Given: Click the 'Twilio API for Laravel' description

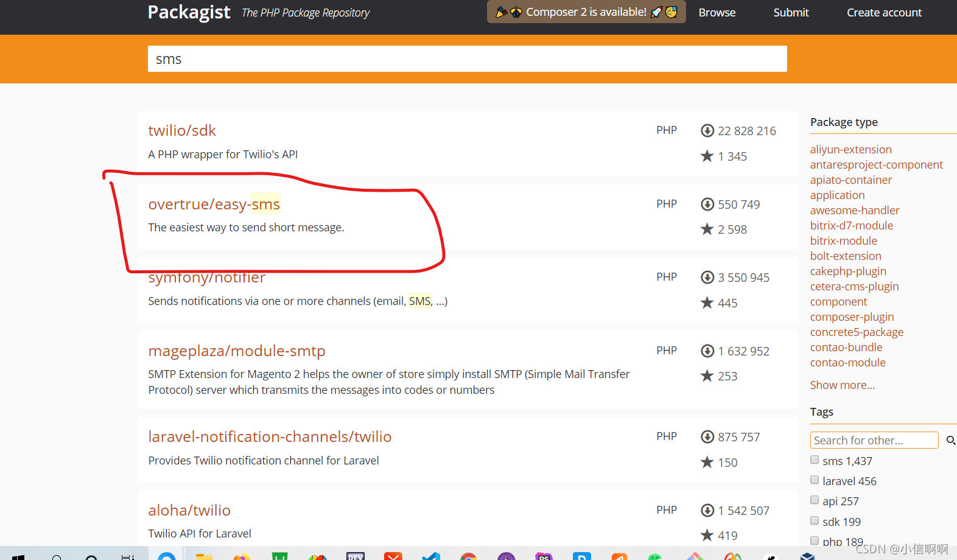Looking at the screenshot, I should [199, 534].
